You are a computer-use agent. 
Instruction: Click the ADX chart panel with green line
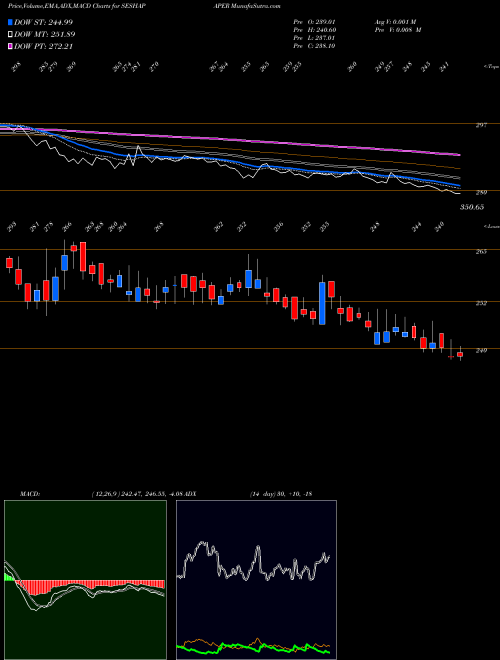click(256, 580)
